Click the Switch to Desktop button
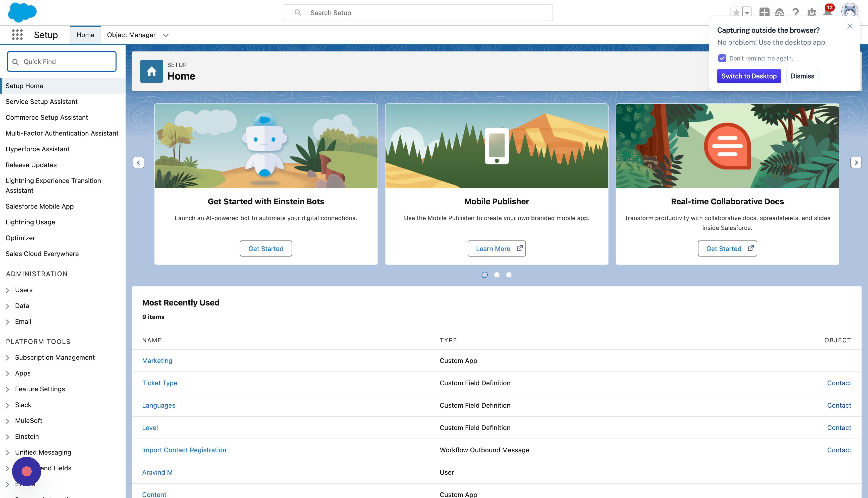The height and width of the screenshot is (498, 868). [x=749, y=76]
